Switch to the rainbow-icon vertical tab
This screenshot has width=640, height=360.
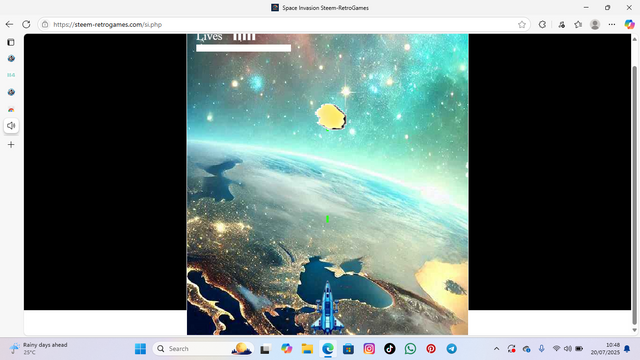click(x=11, y=109)
